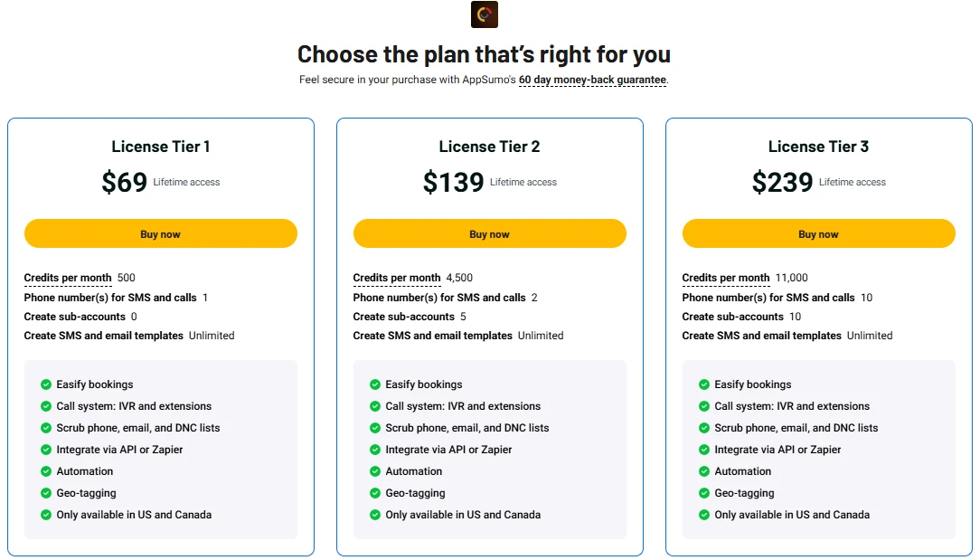This screenshot has height=560, width=980.
Task: Click Tier 3 'Easify bookings' green check icon
Action: pyautogui.click(x=703, y=384)
